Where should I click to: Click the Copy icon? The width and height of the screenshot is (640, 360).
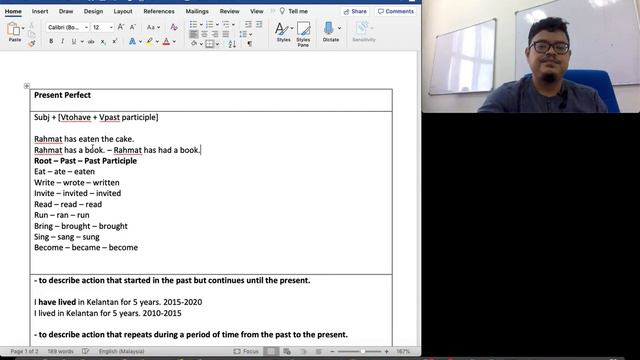(31, 34)
